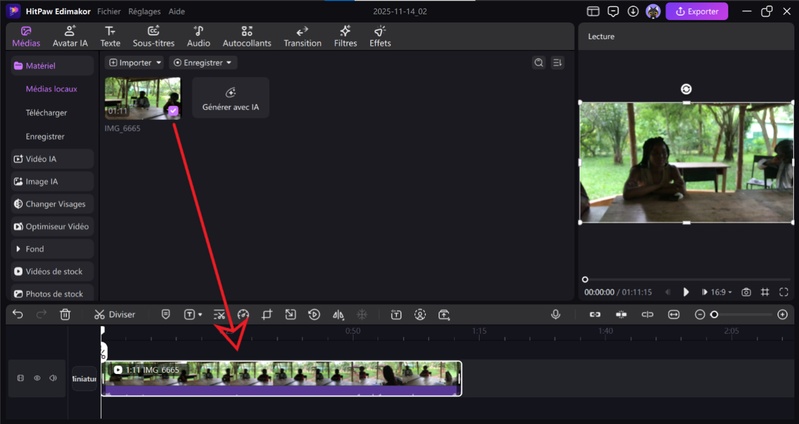Toggle the magnetic snap icon
The width and height of the screenshot is (799, 424).
tap(621, 314)
